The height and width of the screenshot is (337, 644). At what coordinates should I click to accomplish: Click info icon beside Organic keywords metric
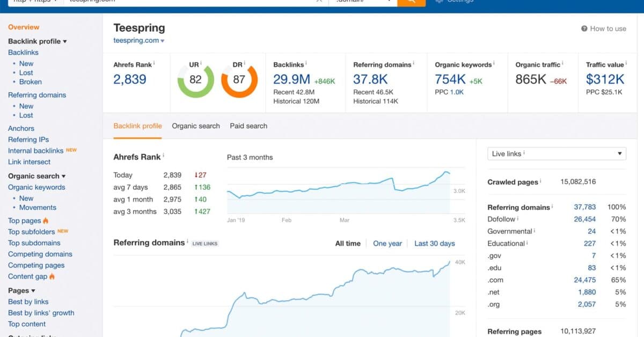(x=494, y=64)
